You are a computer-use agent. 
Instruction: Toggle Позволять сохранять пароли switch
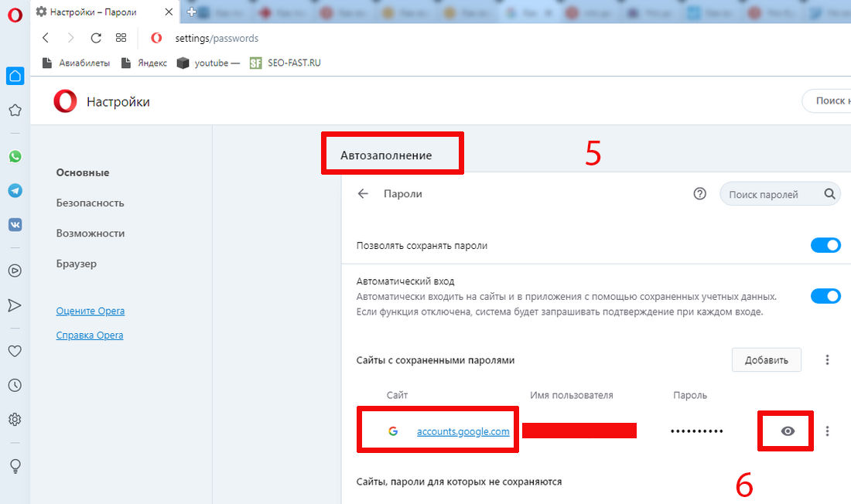click(825, 245)
